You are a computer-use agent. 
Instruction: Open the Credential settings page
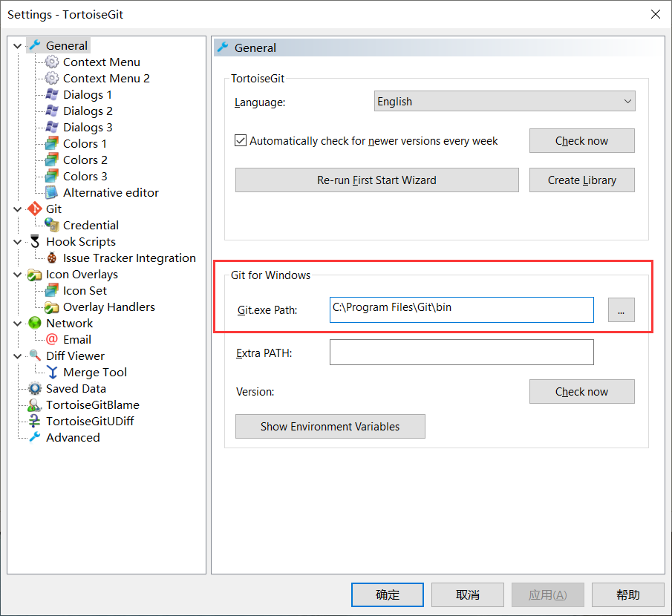click(91, 226)
